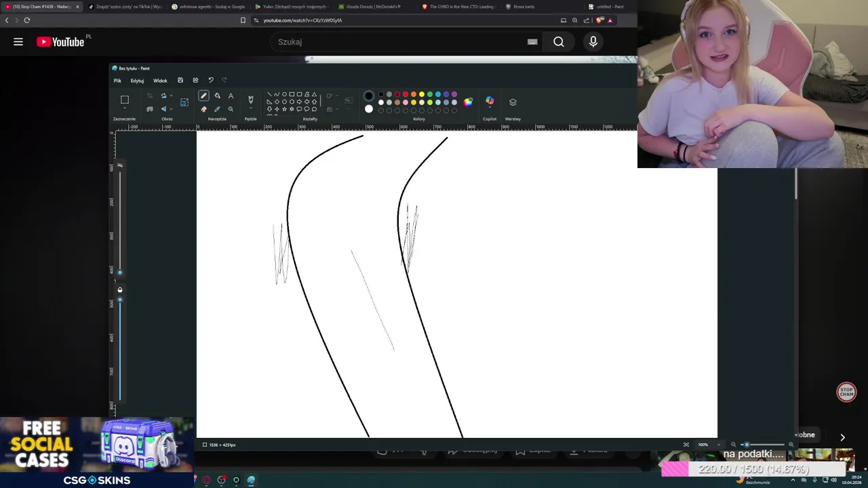Click the Crop image icon
The width and height of the screenshot is (868, 488).
150,96
